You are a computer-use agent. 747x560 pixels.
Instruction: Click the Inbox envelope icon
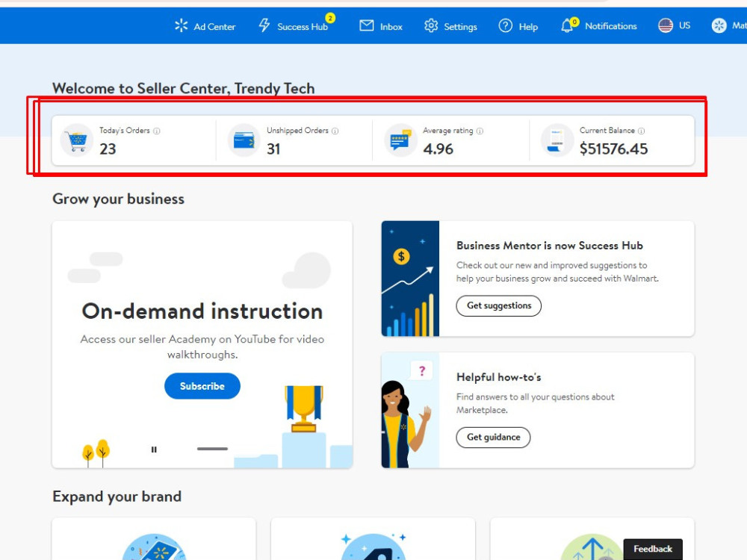point(366,25)
